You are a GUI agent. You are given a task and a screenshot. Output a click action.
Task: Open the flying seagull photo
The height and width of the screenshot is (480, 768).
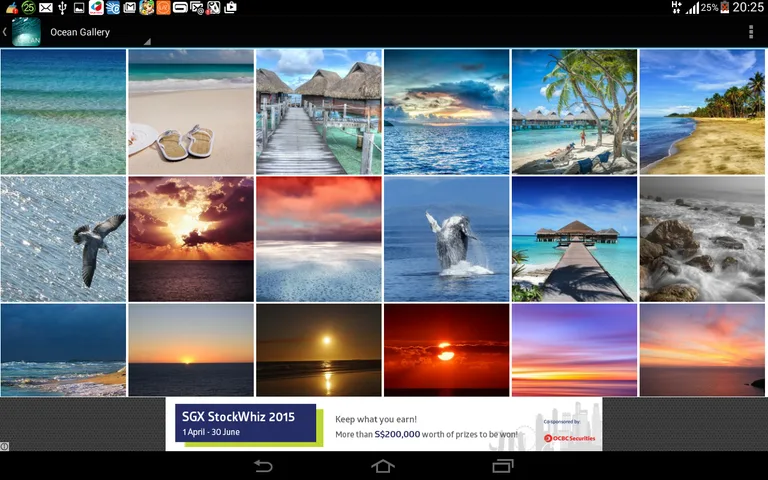pyautogui.click(x=63, y=239)
